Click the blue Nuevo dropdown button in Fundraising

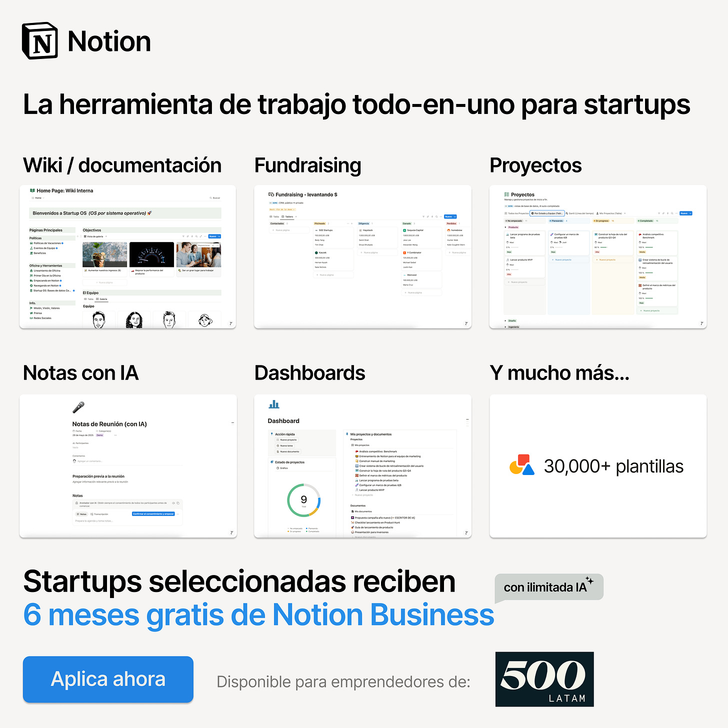coord(450,216)
